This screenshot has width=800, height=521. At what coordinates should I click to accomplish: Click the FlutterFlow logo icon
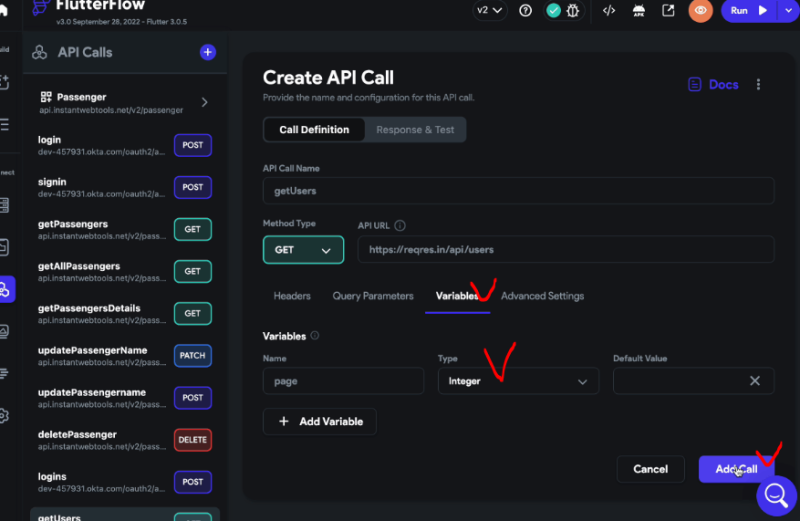(41, 7)
